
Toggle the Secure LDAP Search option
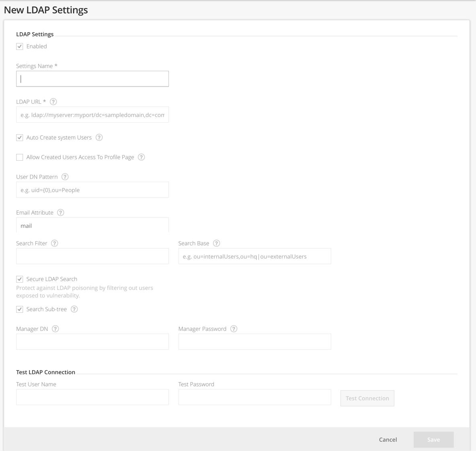point(19,279)
